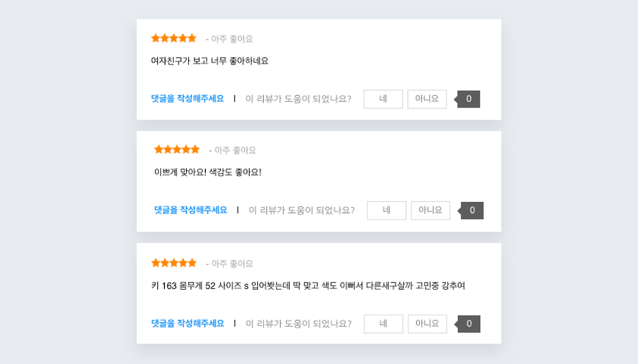Open "댓글을 작성해주세요" link on the top review
Image resolution: width=638 pixels, height=364 pixels.
click(x=188, y=99)
